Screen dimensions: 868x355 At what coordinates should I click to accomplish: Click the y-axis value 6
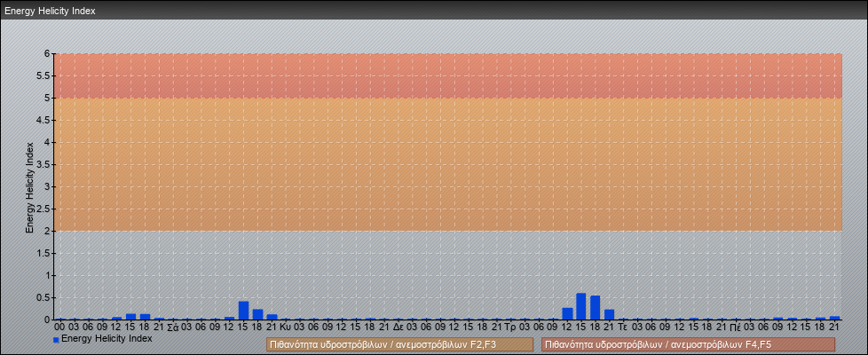[47, 54]
